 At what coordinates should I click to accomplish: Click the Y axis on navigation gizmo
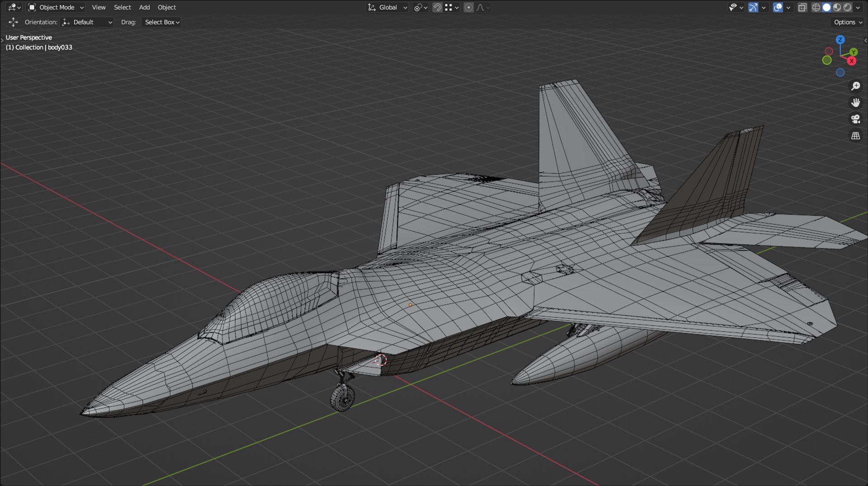(853, 52)
